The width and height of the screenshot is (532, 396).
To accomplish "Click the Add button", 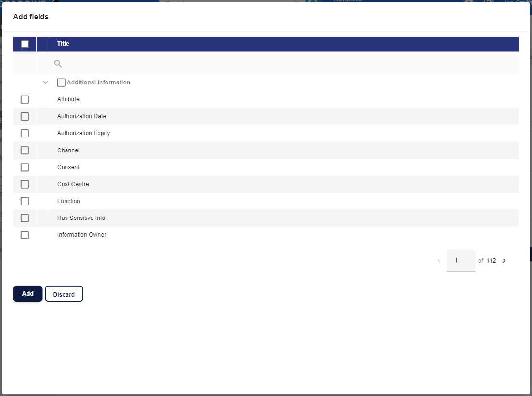I will [x=28, y=294].
